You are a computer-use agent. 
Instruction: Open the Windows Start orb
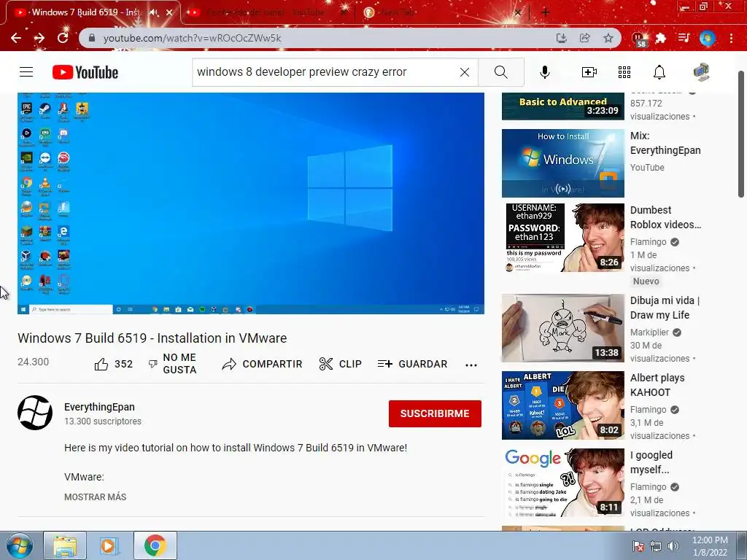coord(20,545)
